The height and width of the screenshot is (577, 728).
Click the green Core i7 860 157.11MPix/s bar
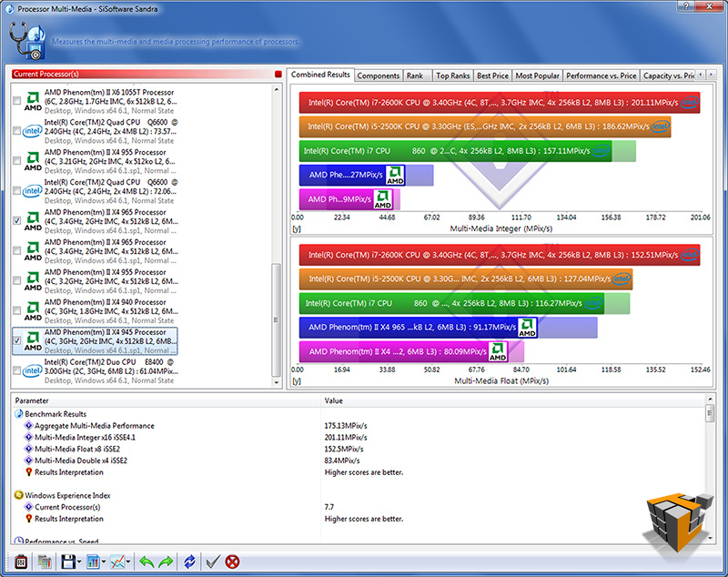coord(456,151)
